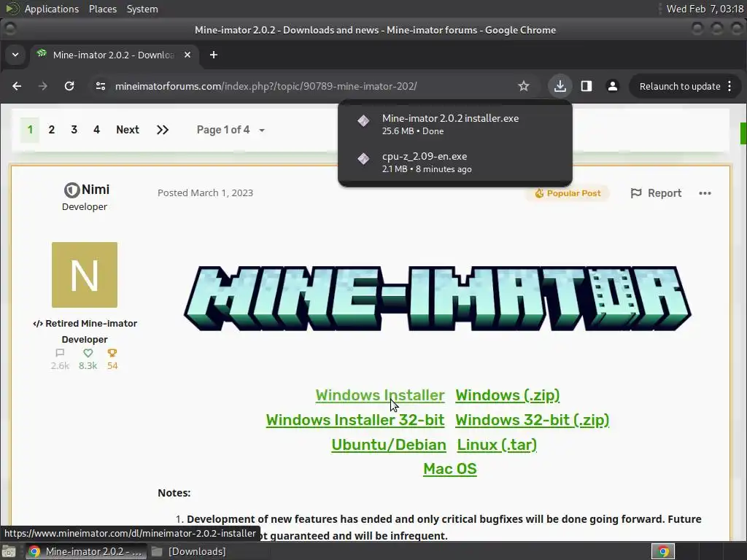The image size is (747, 560).
Task: Click Nimi's reputation heart icon
Action: [88, 353]
